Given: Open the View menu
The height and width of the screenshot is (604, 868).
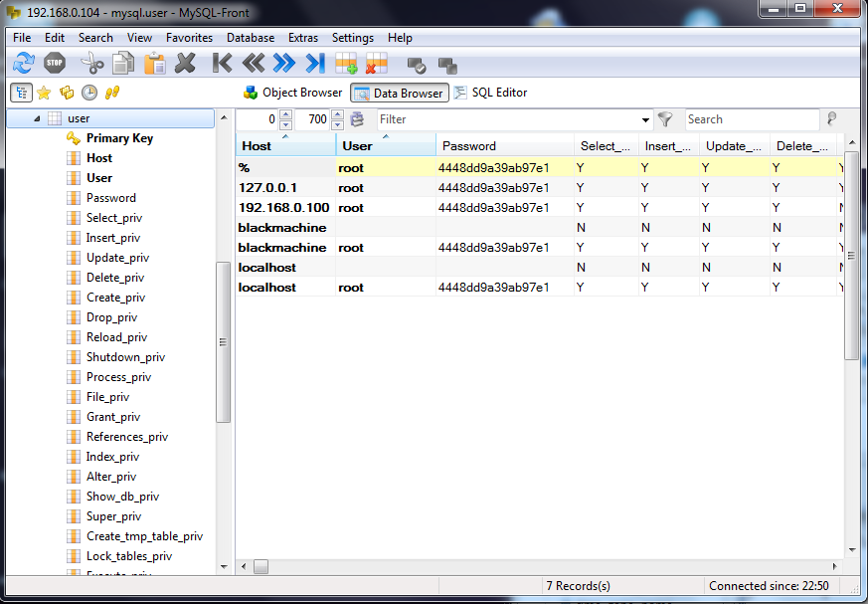Looking at the screenshot, I should point(139,38).
